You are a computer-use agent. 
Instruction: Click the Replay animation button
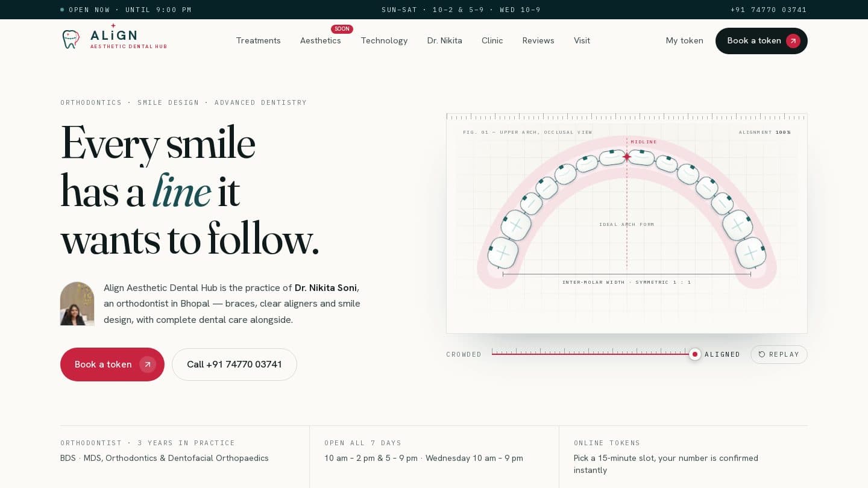tap(779, 354)
